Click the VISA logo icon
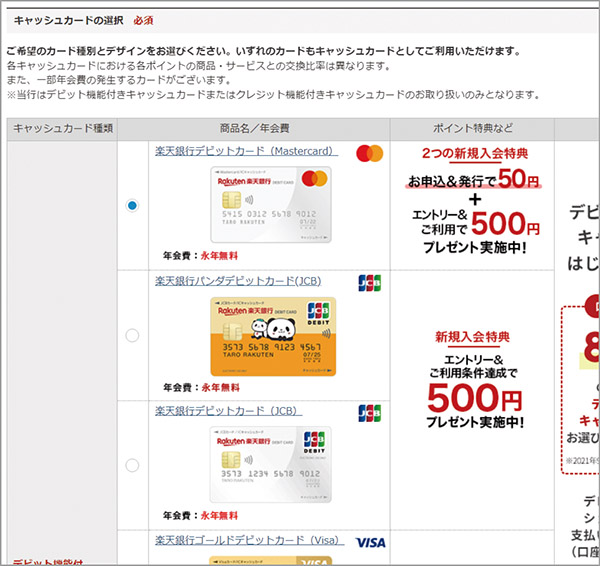The height and width of the screenshot is (566, 600). [x=369, y=542]
